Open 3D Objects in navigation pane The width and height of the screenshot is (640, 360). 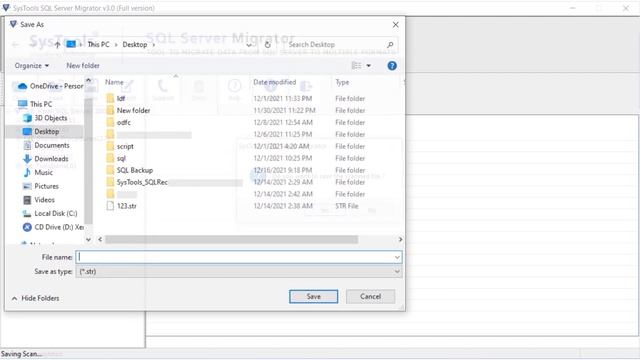coord(45,118)
